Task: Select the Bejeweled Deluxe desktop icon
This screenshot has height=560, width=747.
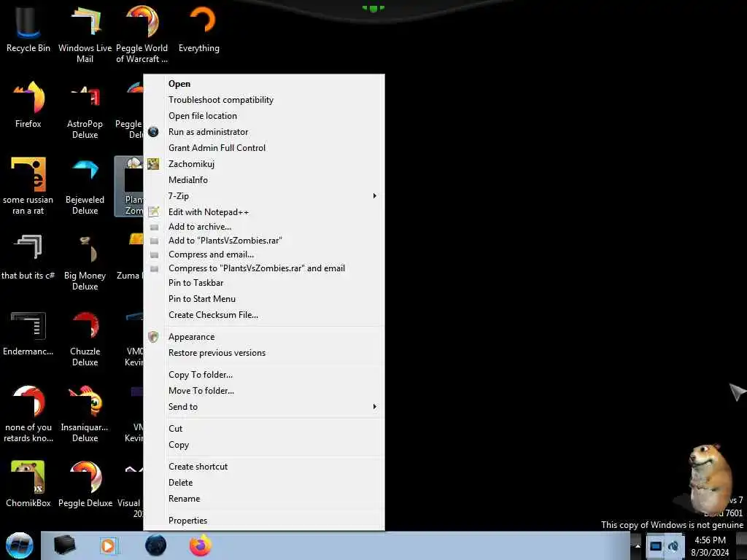Action: click(85, 186)
